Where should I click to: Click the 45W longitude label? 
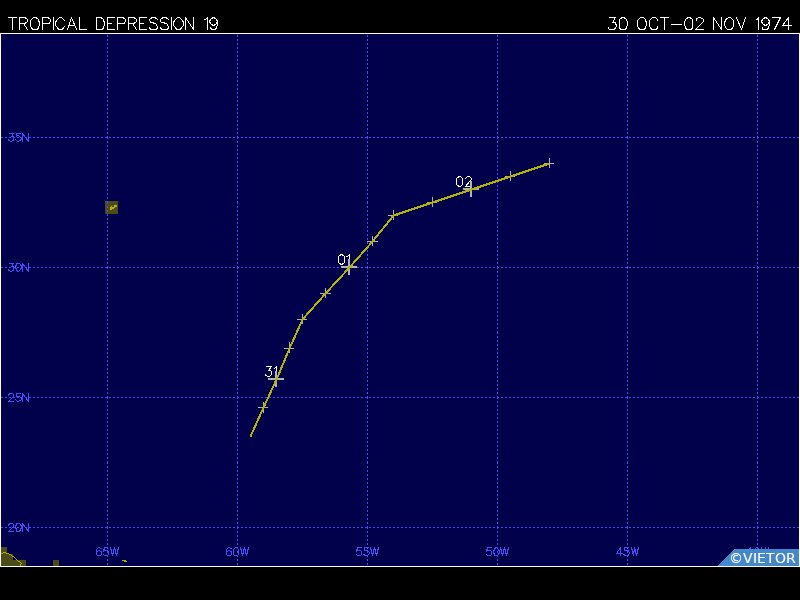(627, 552)
